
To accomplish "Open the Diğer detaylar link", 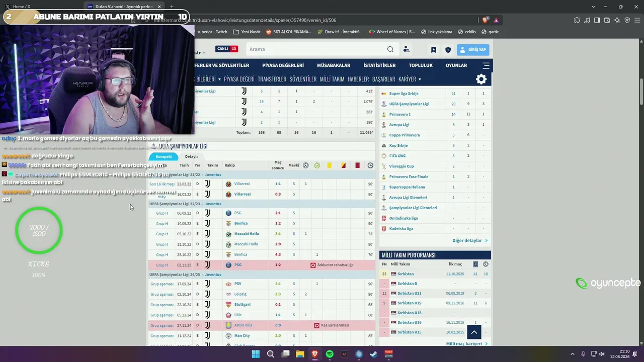I will pyautogui.click(x=470, y=240).
